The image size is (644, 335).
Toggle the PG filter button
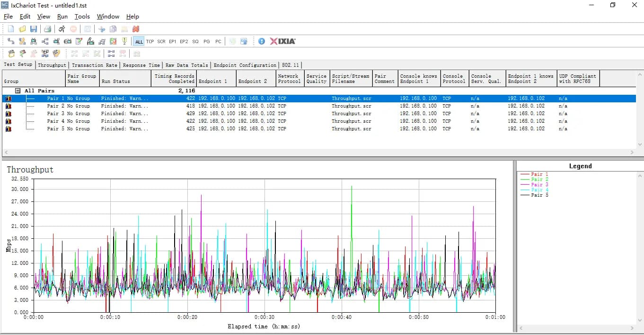coord(207,41)
